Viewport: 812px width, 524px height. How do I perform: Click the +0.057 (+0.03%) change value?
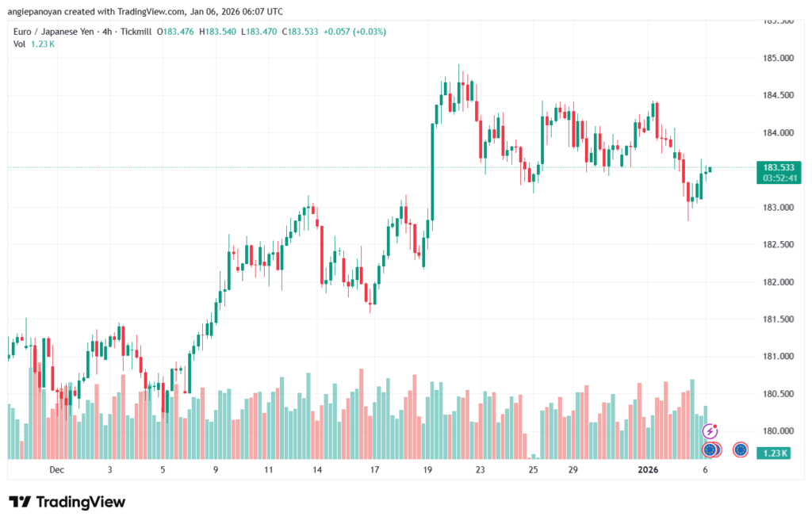[335, 31]
